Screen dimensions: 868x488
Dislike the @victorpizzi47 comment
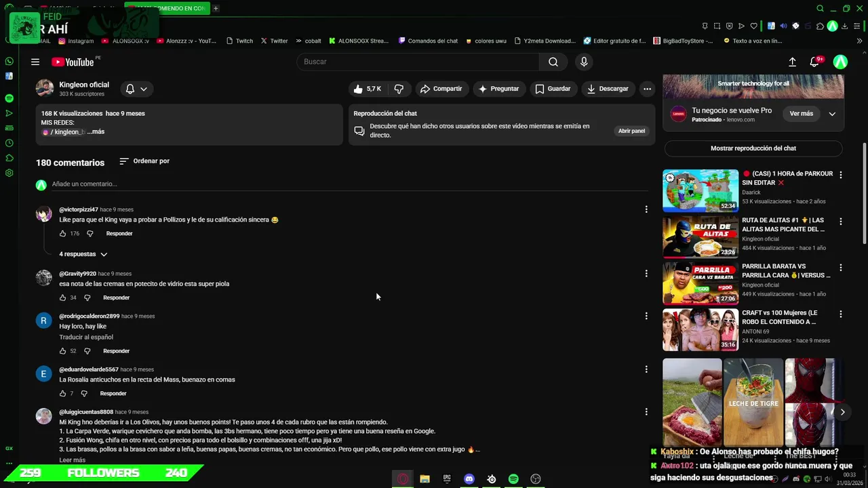click(90, 234)
